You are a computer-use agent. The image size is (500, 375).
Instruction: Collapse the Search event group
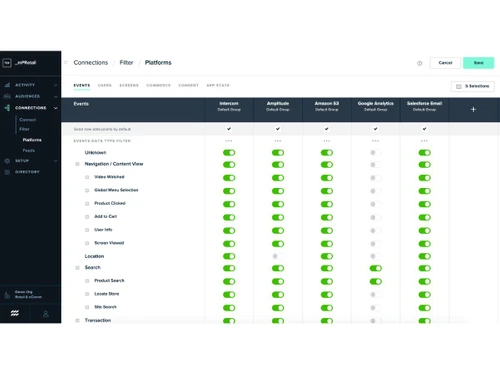coord(77,268)
